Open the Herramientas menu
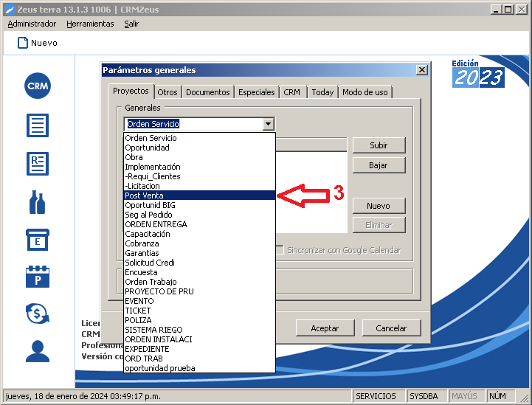This screenshot has height=405, width=532. [x=90, y=24]
